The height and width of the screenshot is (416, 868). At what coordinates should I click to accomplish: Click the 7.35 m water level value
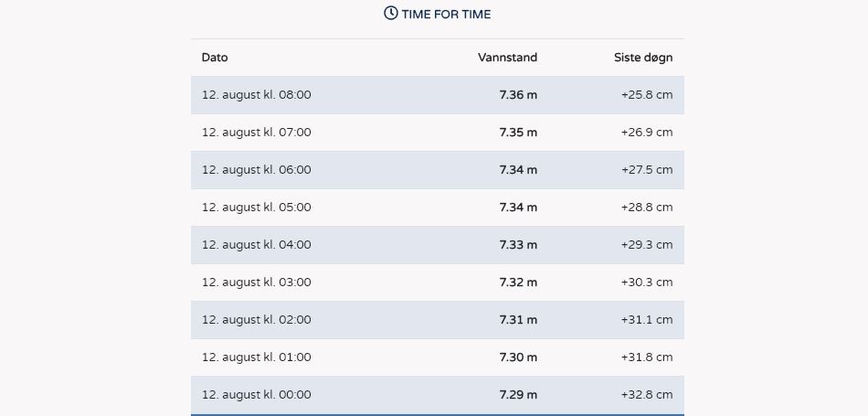coord(518,133)
